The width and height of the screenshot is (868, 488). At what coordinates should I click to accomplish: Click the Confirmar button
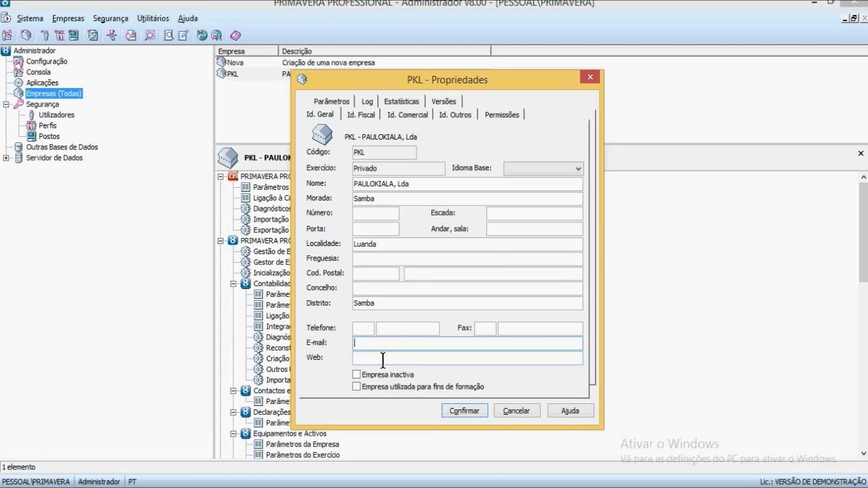coord(465,411)
